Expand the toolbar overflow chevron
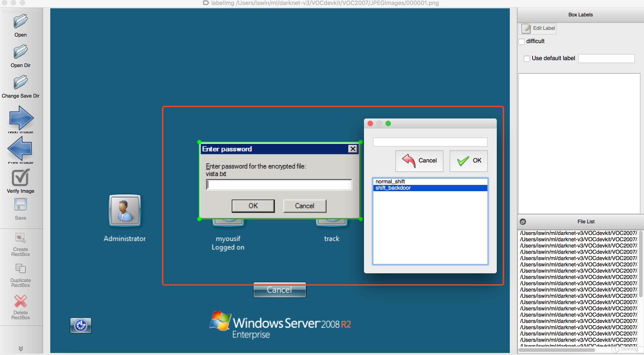Viewport: 644px width, 355px height. pos(21,348)
